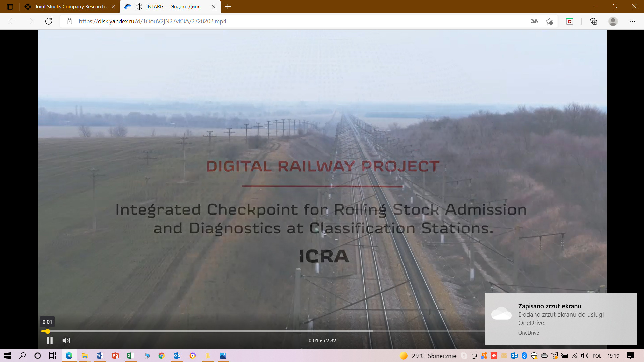Add this page to favorites
This screenshot has width=644, height=362.
point(549,21)
